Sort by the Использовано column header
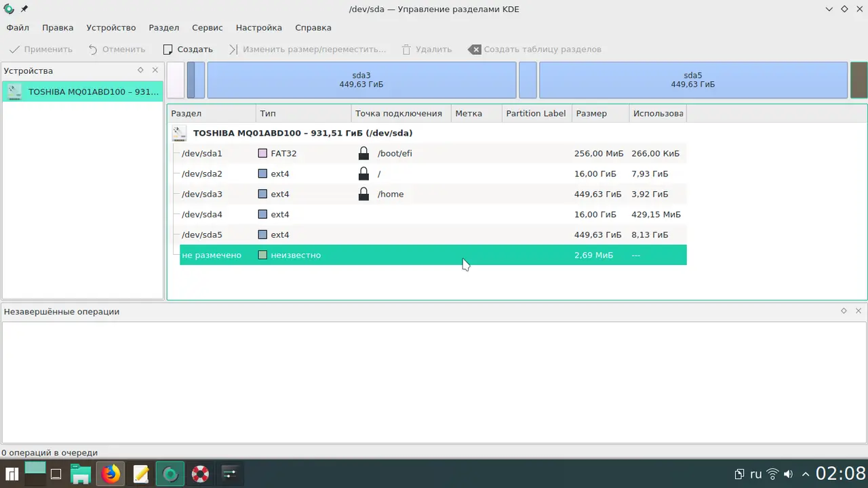 658,113
